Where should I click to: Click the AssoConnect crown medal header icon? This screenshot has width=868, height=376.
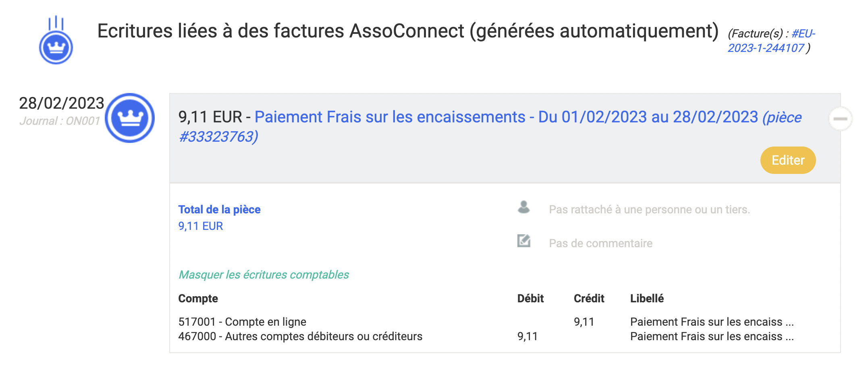tap(56, 40)
